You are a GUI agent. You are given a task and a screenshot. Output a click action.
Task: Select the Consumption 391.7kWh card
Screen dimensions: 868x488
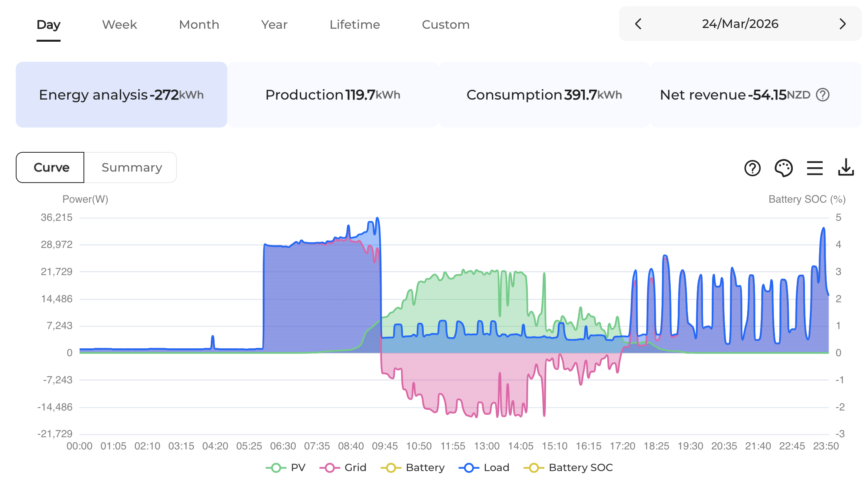544,95
